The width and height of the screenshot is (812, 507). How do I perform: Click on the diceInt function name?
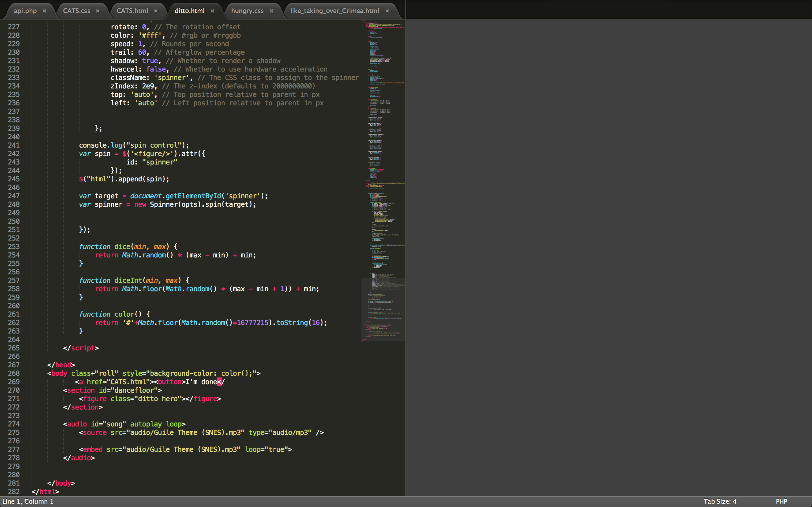pos(128,280)
